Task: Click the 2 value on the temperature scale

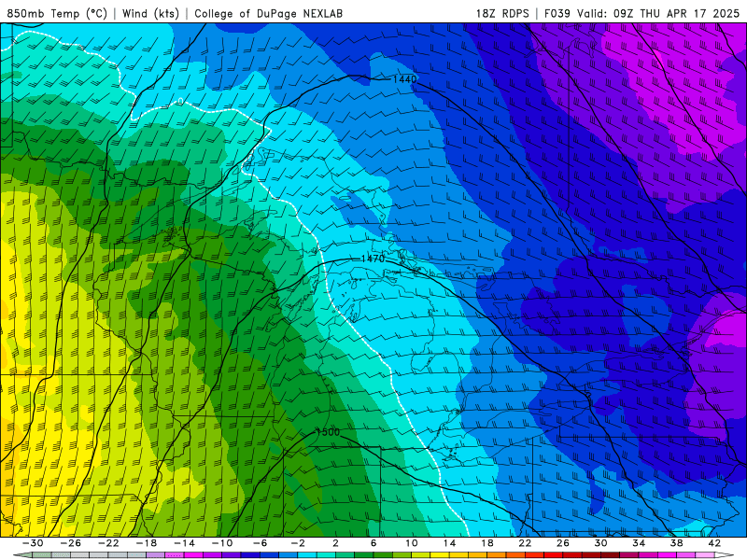Action: [x=335, y=543]
